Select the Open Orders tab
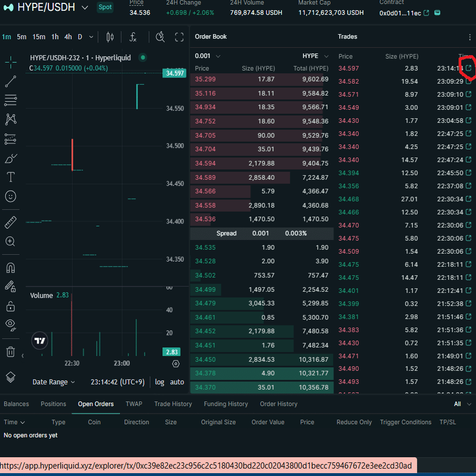 (x=96, y=404)
